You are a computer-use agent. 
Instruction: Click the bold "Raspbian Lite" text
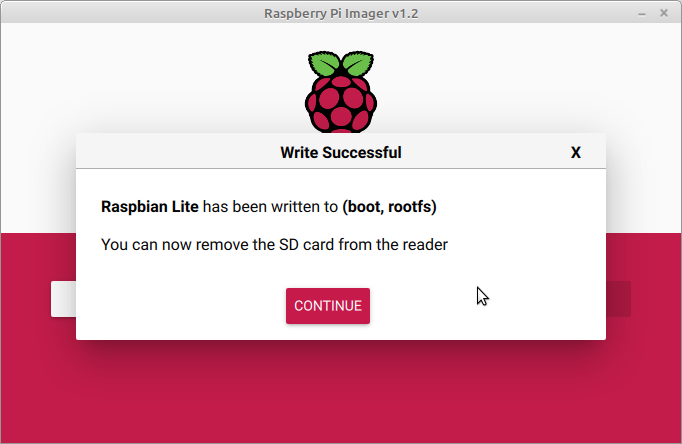[150, 207]
